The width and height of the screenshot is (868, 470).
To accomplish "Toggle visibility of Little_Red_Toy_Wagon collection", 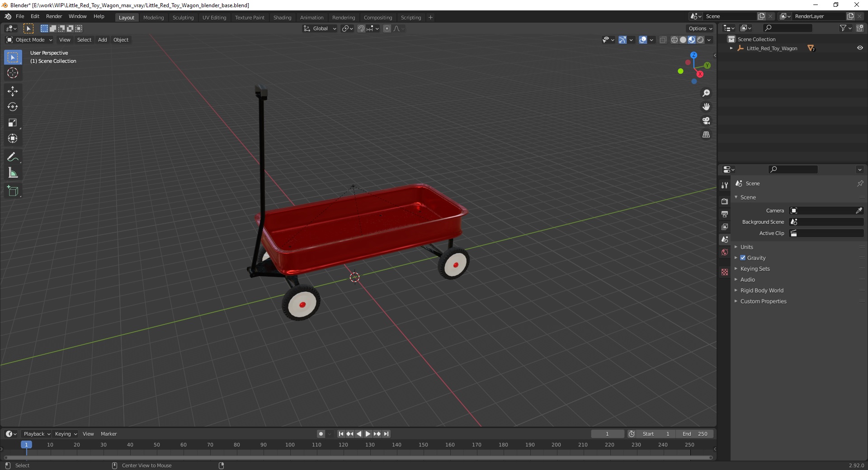I will [x=860, y=48].
